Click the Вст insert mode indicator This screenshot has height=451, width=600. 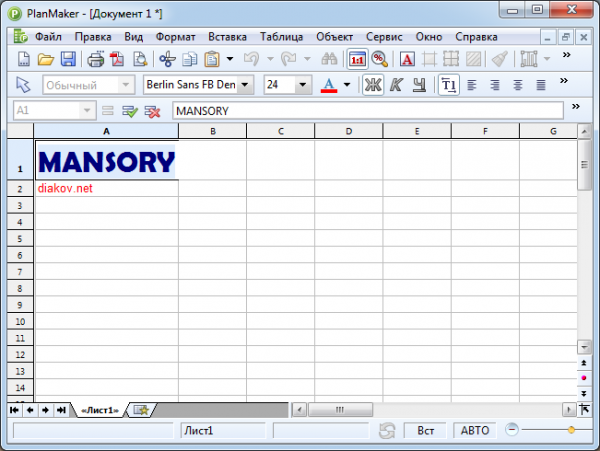(x=426, y=431)
